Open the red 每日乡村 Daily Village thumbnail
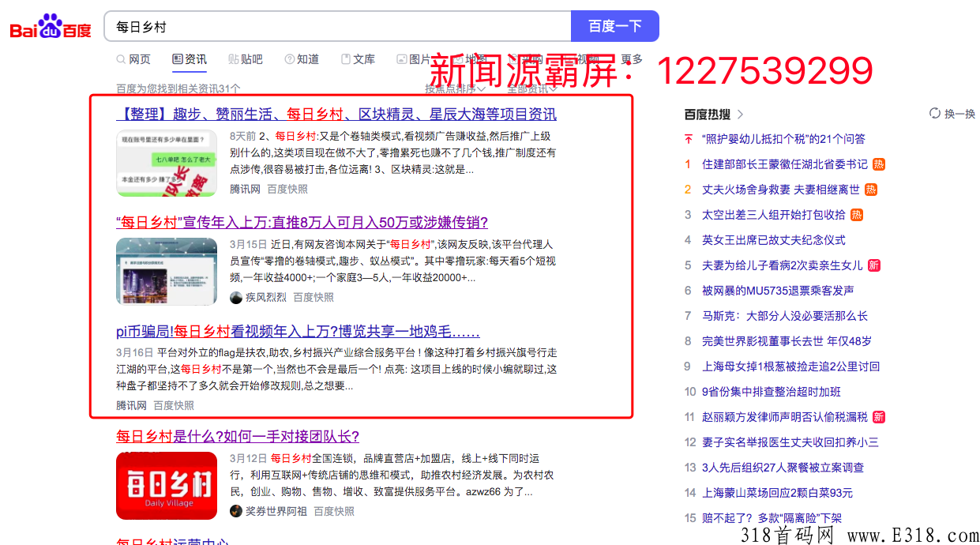Image resolution: width=980 pixels, height=545 pixels. point(167,485)
